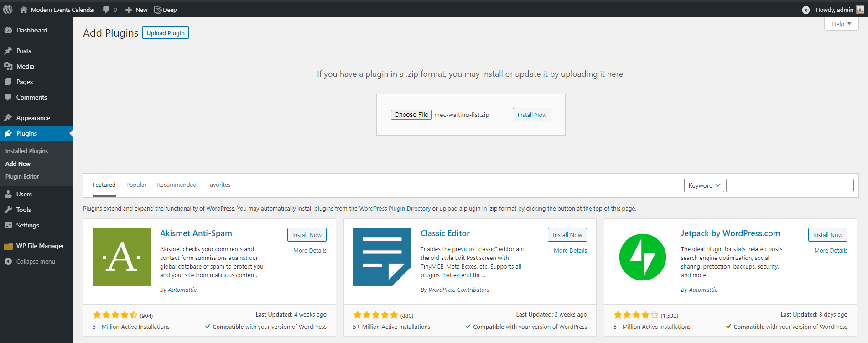The image size is (868, 343).
Task: Click the WordPress logo icon
Action: [8, 10]
